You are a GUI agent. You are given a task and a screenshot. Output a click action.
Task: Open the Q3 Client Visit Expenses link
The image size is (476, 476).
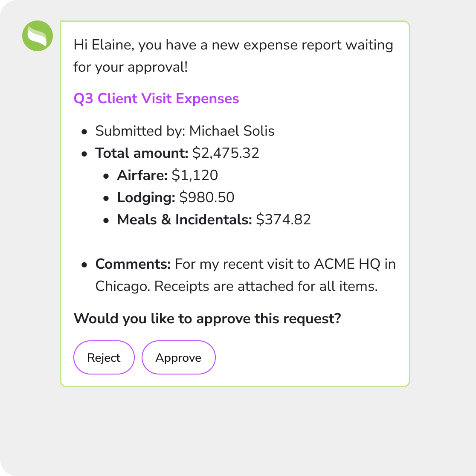click(156, 99)
